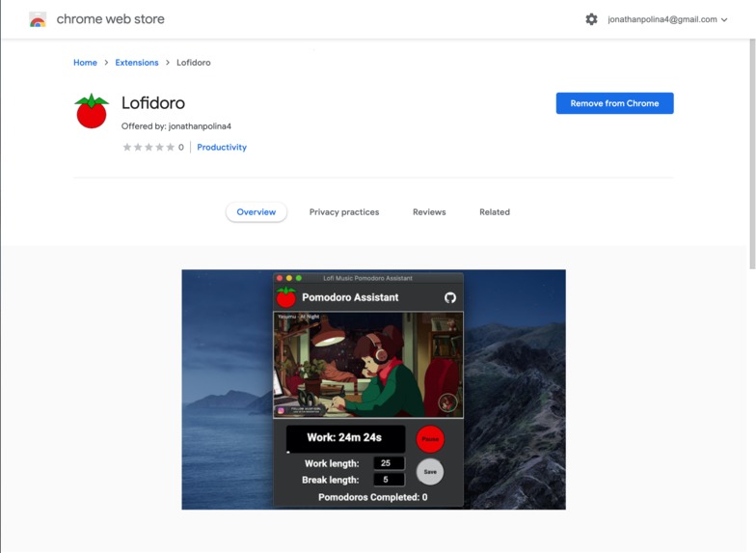Click the Lofidoro screenshot preview image
756x553 pixels.
point(374,390)
